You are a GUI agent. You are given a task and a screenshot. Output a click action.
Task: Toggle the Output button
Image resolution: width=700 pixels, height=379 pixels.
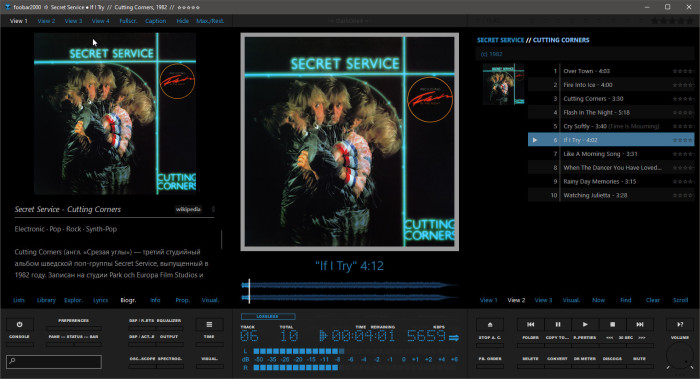pyautogui.click(x=169, y=337)
